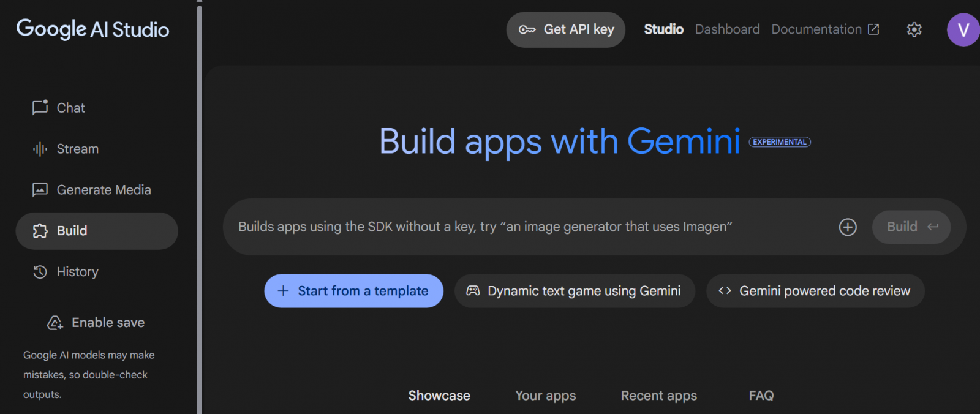
Task: Open the History section
Action: (x=77, y=272)
